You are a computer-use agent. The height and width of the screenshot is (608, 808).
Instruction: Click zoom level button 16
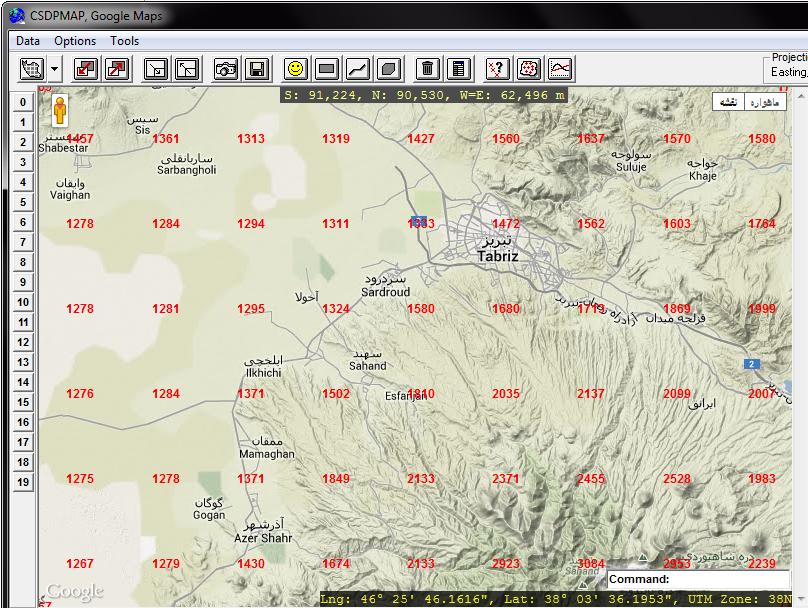click(x=23, y=422)
